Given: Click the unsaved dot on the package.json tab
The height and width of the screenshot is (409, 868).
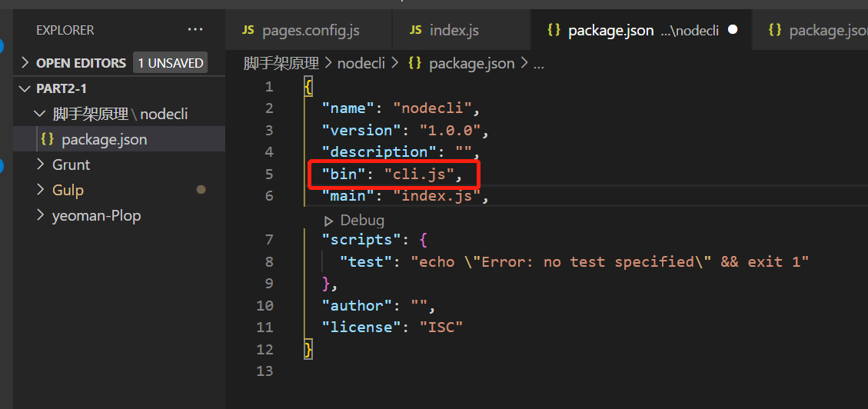Looking at the screenshot, I should 733,30.
